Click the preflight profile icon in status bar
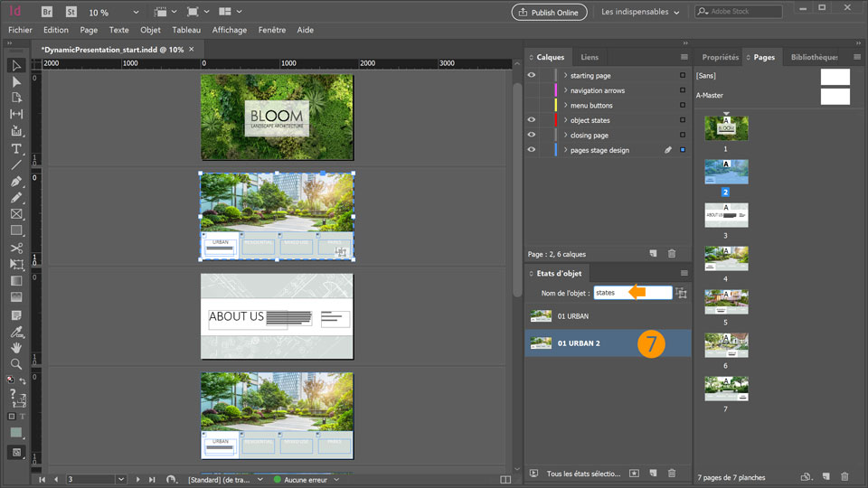This screenshot has width=868, height=488. point(171,480)
